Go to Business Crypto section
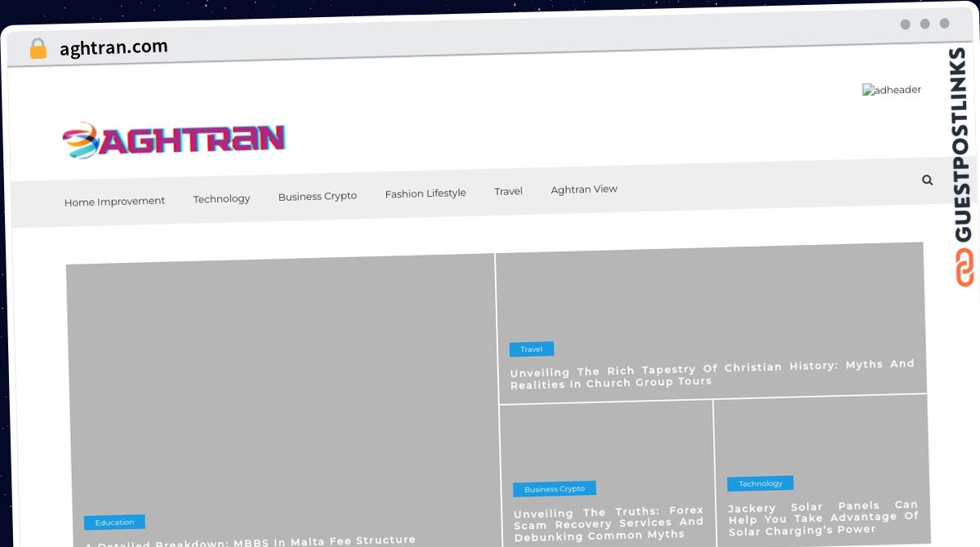Viewport: 980px width, 547px height. [x=317, y=196]
